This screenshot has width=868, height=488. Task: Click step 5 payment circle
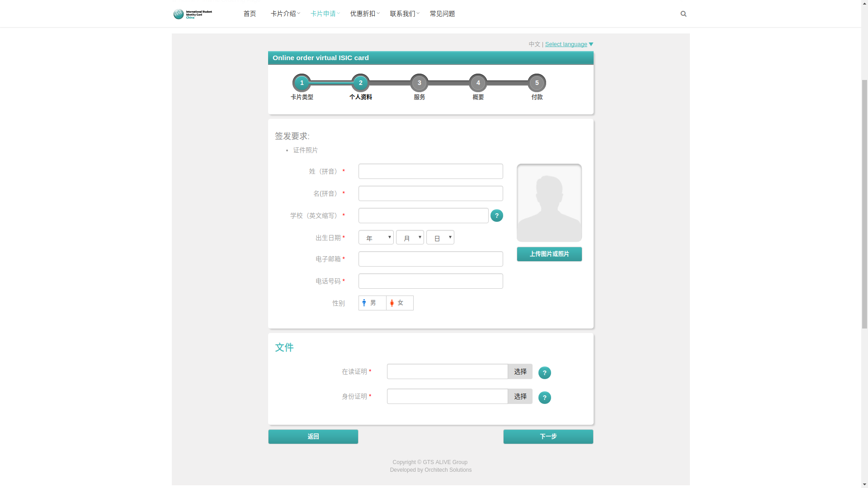coord(537,83)
